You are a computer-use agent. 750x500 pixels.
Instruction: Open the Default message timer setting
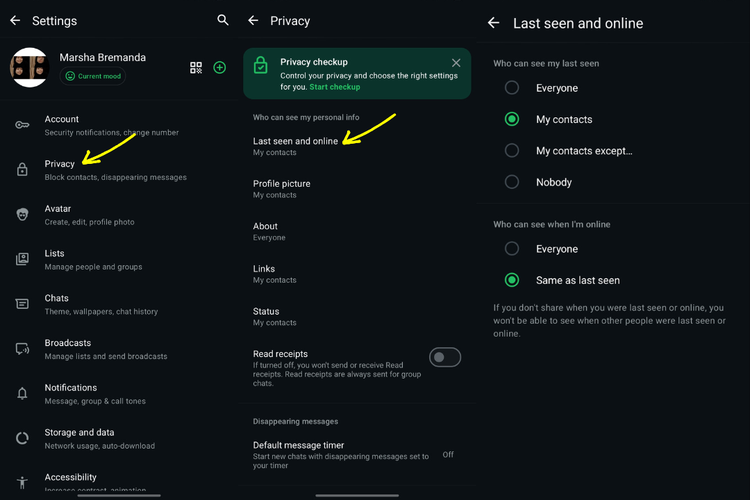coord(357,455)
